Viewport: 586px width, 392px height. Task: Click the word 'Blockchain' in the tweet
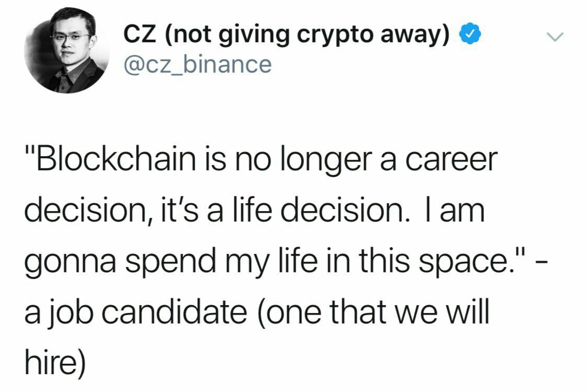116,159
